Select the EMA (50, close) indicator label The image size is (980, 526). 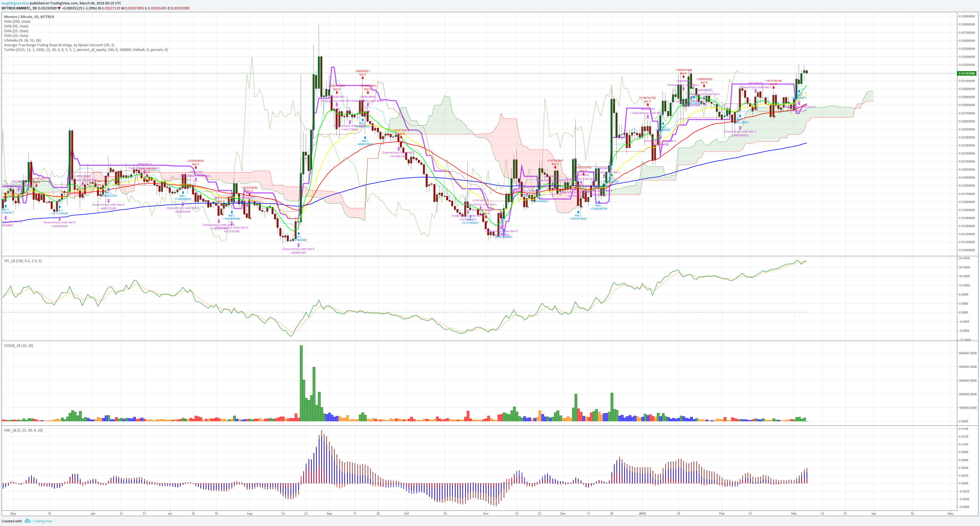[16, 26]
